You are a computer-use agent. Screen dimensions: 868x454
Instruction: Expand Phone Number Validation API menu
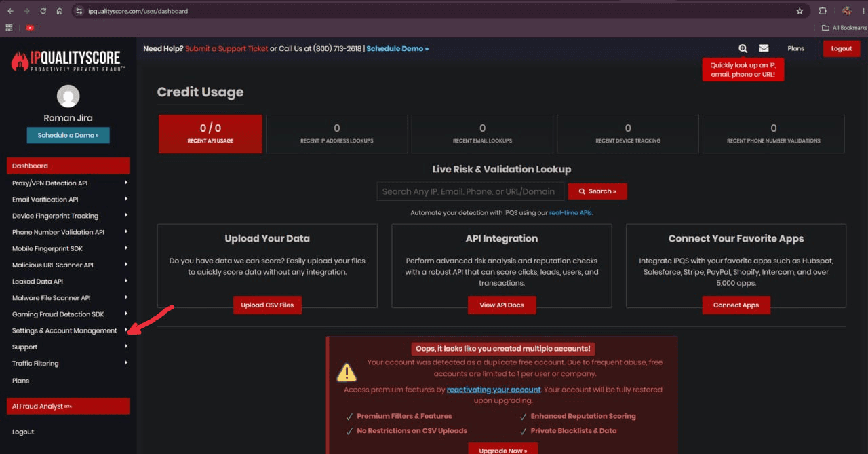click(68, 232)
